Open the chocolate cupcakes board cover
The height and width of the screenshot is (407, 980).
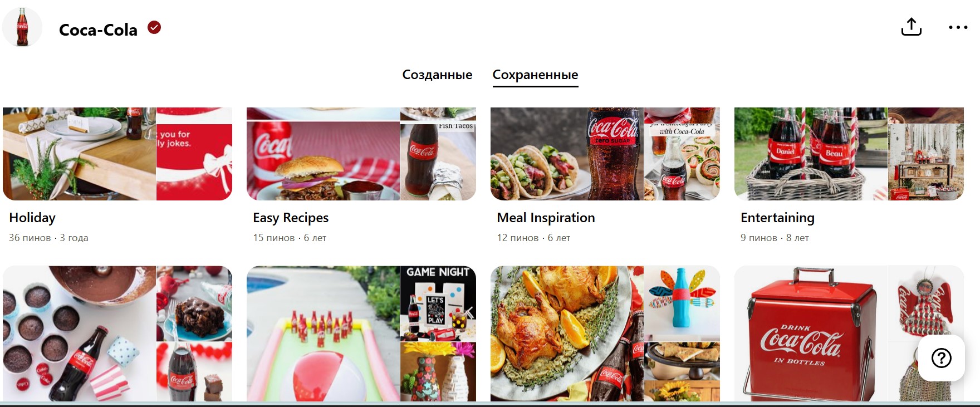(79, 334)
